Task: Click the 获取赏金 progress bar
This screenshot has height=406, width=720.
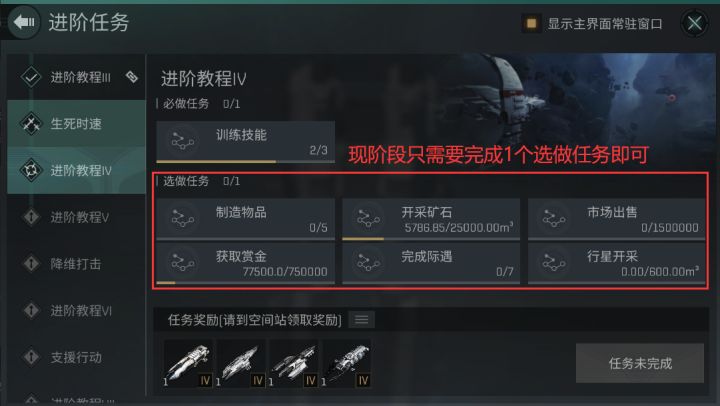Action: pos(245,283)
